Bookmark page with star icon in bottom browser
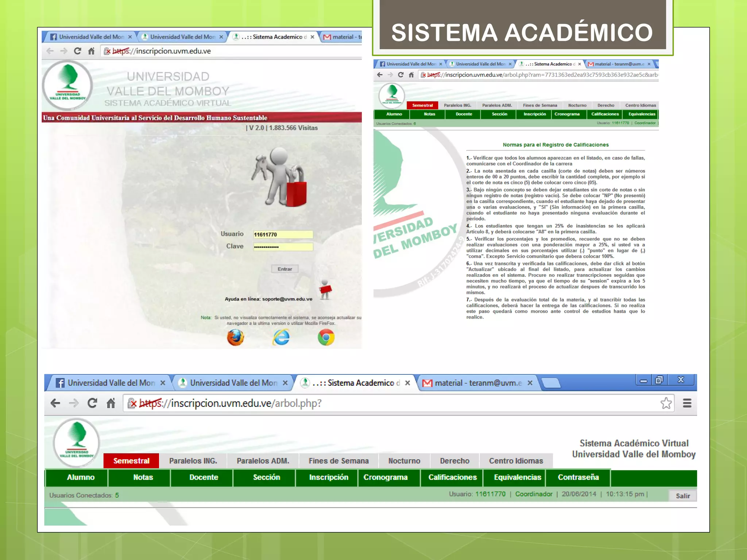 pos(666,403)
